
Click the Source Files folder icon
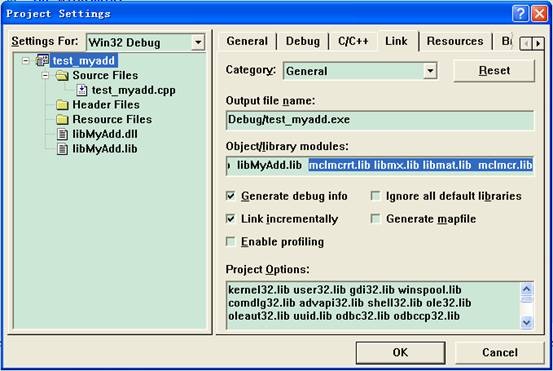point(62,75)
